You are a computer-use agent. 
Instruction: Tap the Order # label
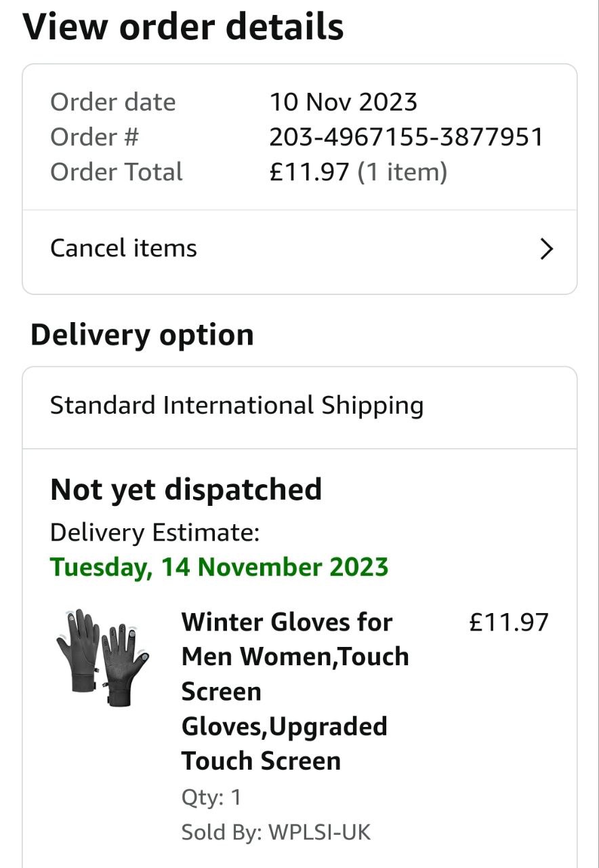94,137
